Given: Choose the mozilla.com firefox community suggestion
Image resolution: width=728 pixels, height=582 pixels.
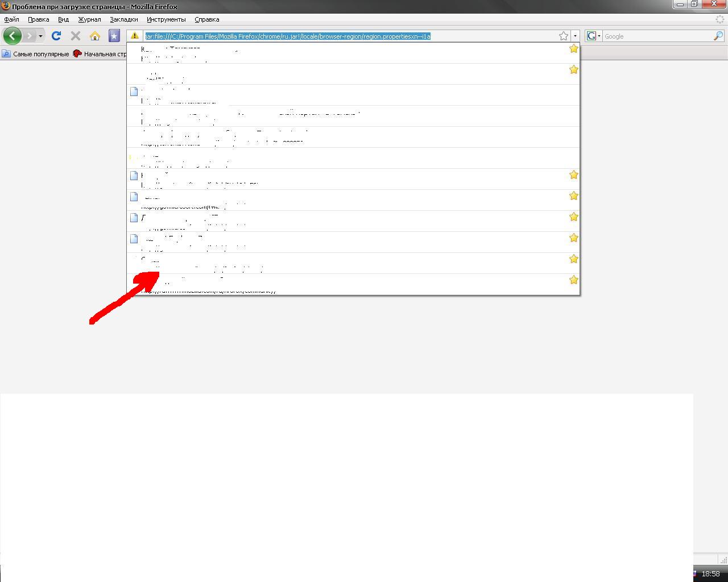Looking at the screenshot, I should click(353, 284).
